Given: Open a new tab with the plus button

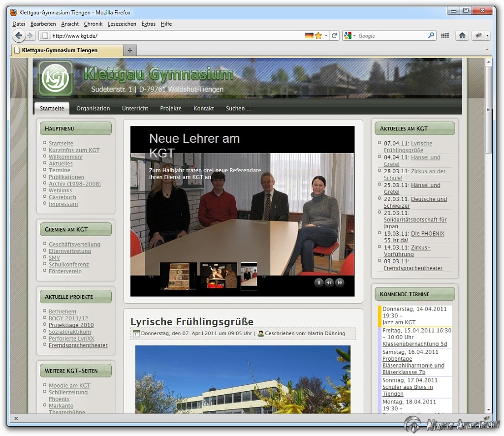Looking at the screenshot, I should [x=130, y=50].
